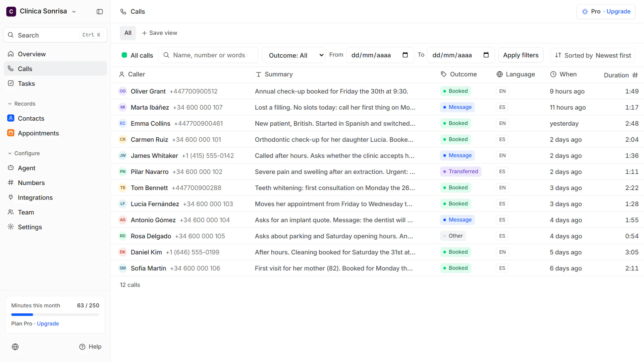This screenshot has height=362, width=644.
Task: Change sort order Newest first
Action: pyautogui.click(x=593, y=55)
